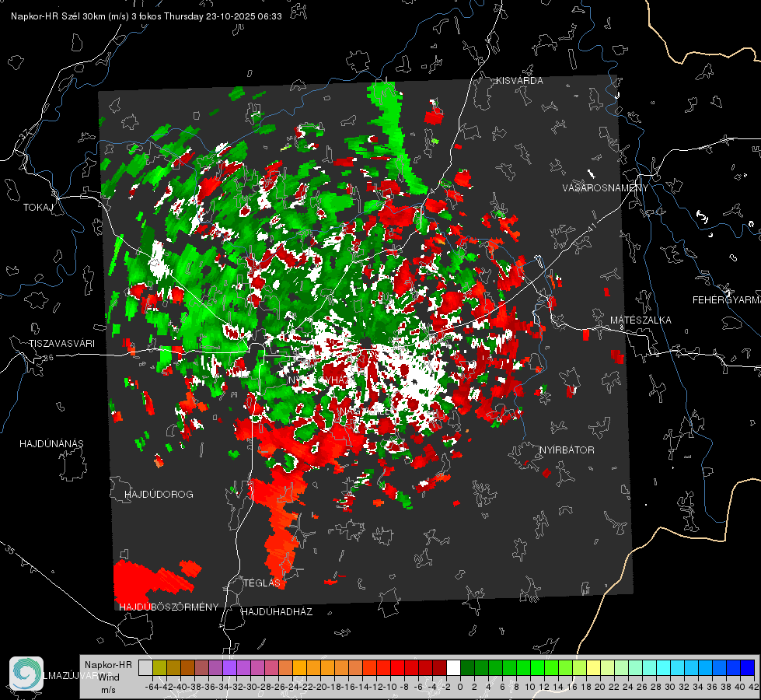Viewport: 761px width, 700px height.
Task: Click the radar title text with date 23-10-2025
Action: 146,16
